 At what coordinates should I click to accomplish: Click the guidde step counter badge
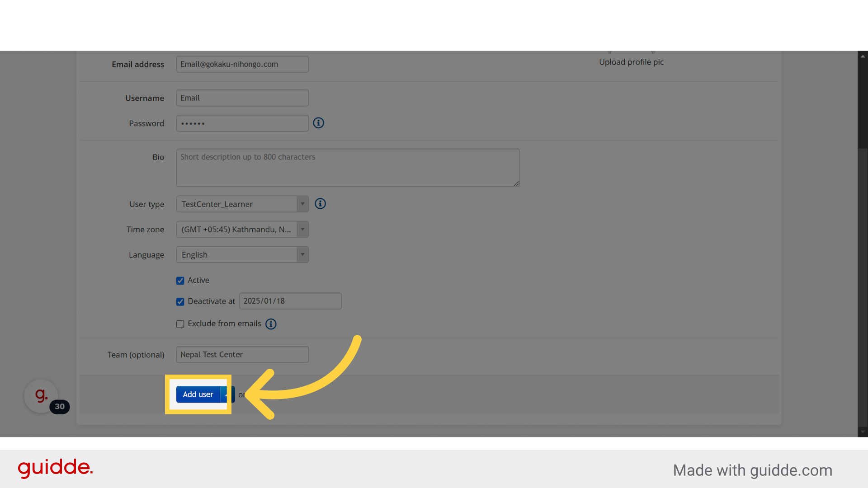[x=60, y=406]
